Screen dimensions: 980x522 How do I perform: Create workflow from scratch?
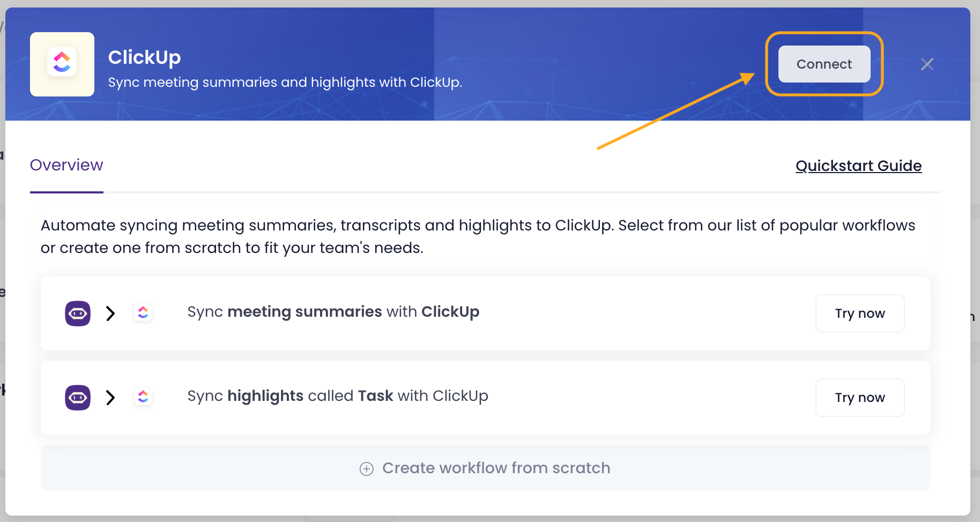496,468
